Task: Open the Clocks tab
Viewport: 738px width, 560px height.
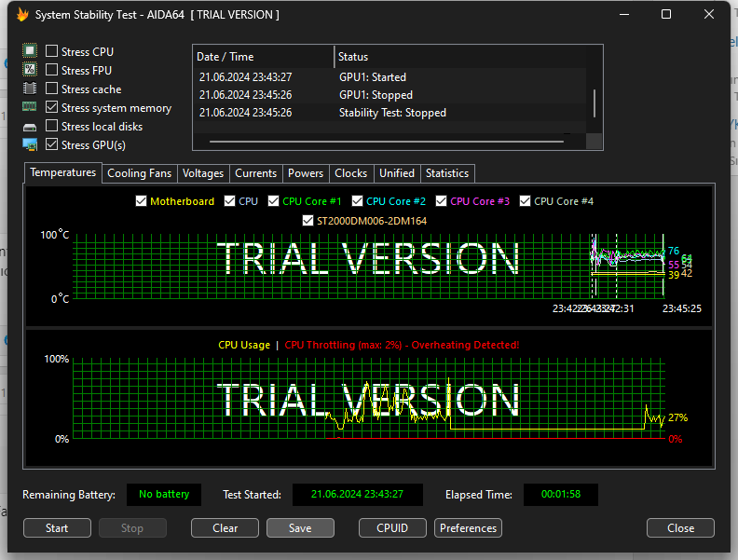Action: (350, 173)
